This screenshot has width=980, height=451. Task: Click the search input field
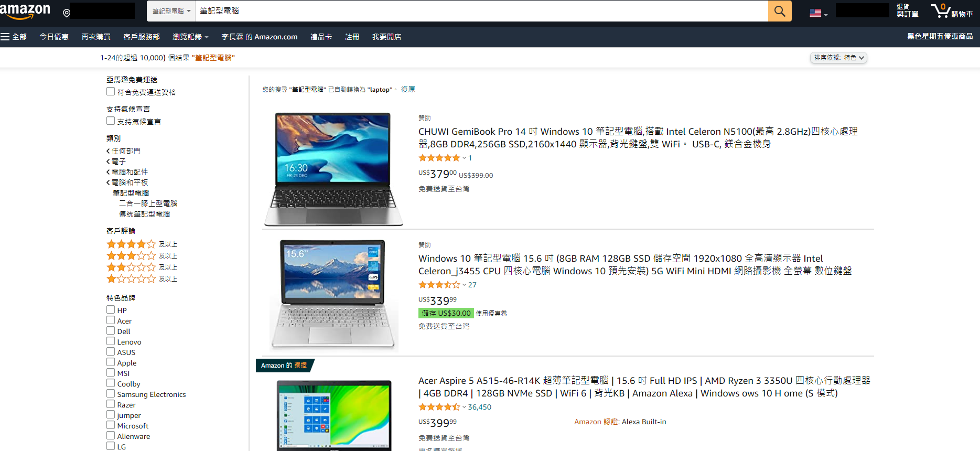(x=481, y=11)
